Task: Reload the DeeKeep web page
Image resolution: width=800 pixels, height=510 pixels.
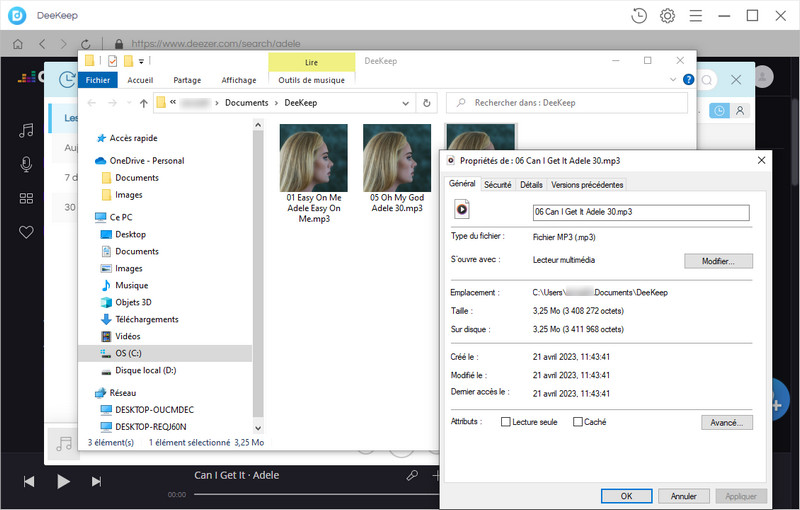Action: point(86,44)
